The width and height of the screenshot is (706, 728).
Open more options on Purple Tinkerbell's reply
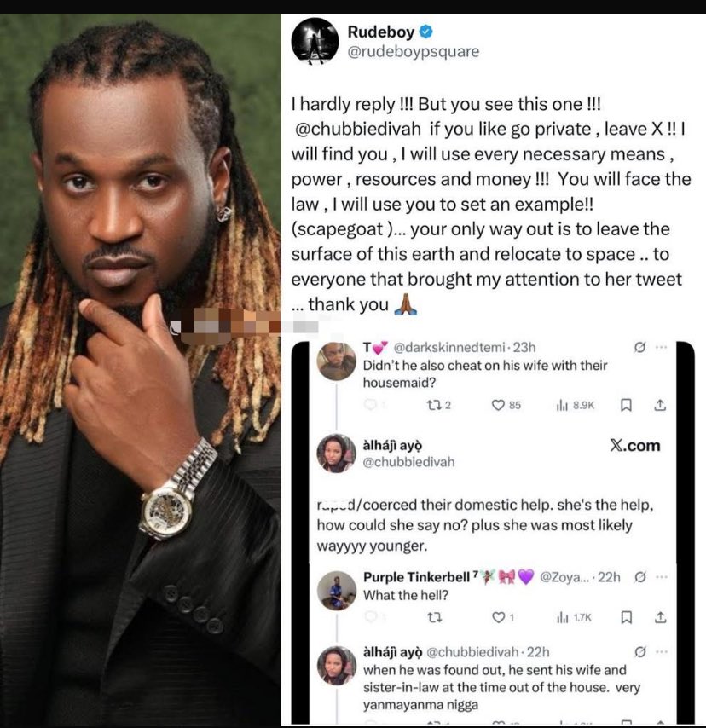click(x=662, y=577)
